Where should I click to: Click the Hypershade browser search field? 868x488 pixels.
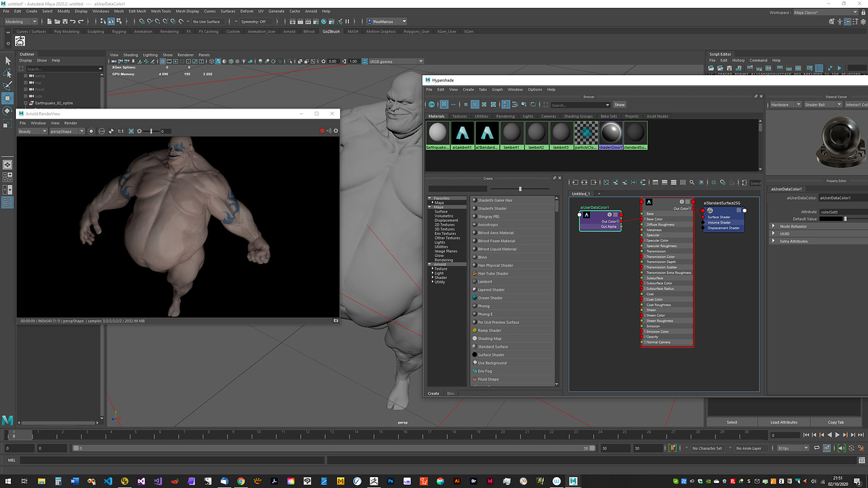tap(579, 104)
